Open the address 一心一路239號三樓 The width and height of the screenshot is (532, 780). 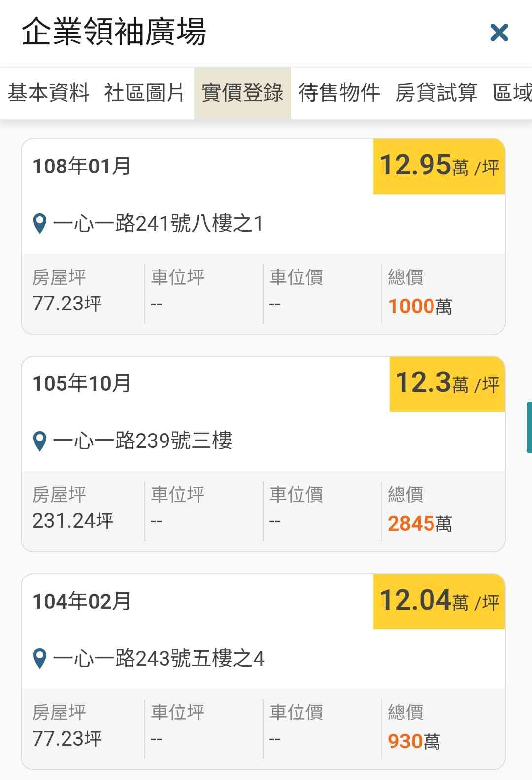point(142,441)
